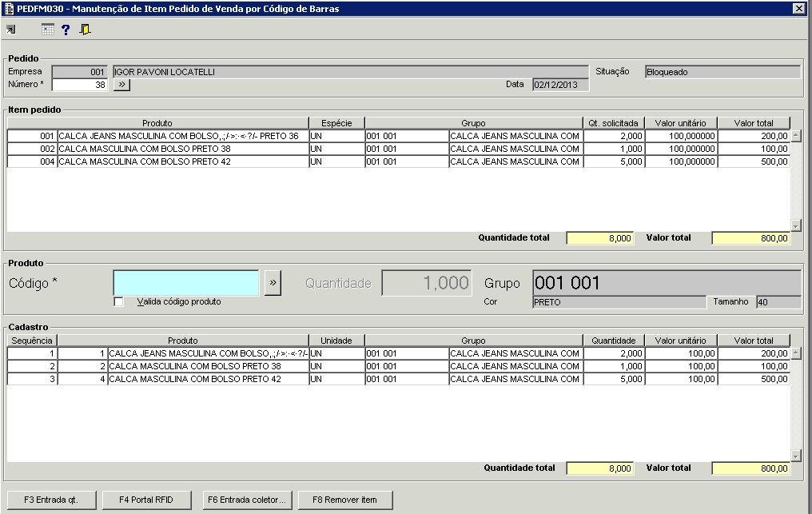Click Cadastro Quantidade total 8,000
The height and width of the screenshot is (514, 812).
pos(600,468)
